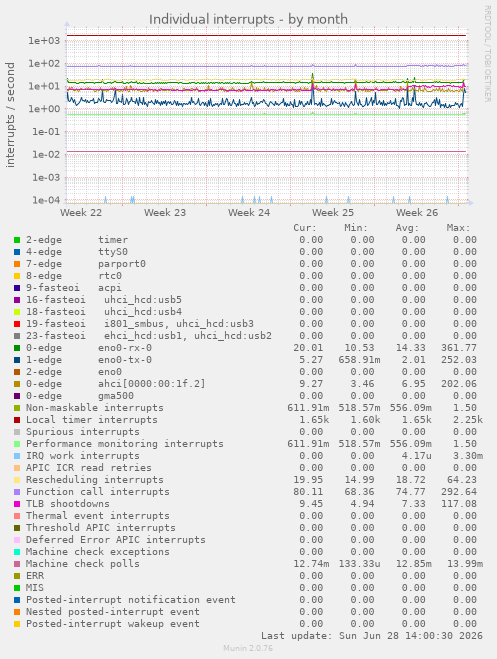Viewport: 497px width, 659px height.
Task: Click the Munin 2.0.76 footer text
Action: coord(248,648)
